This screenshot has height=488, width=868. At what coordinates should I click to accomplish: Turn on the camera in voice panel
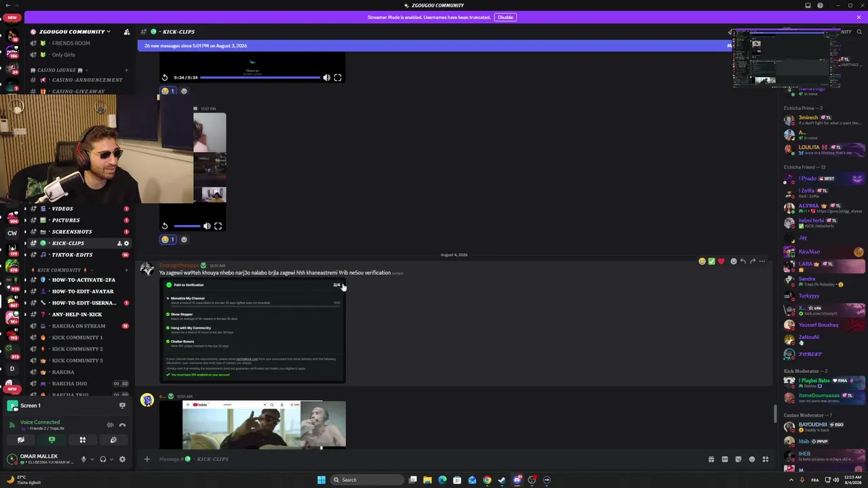pos(21,440)
